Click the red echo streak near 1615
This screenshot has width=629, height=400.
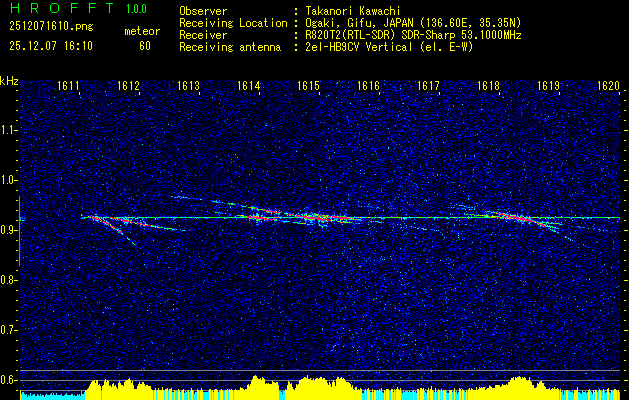[321, 217]
